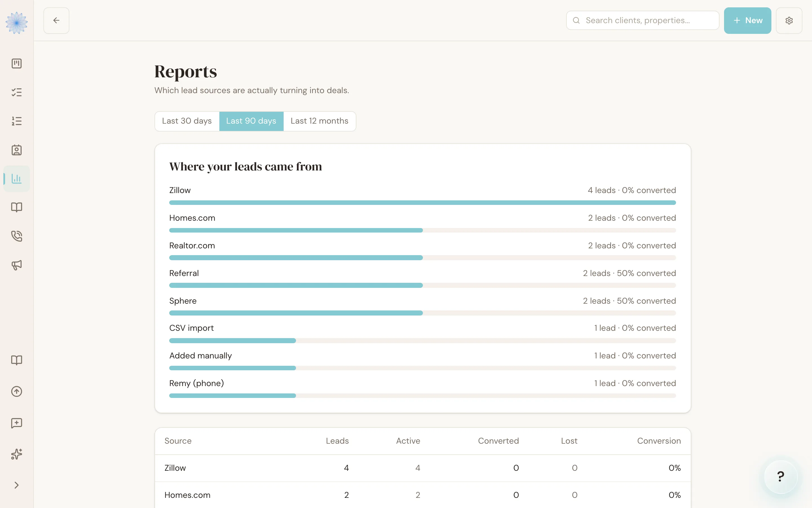
Task: Click the Sphere progress bar
Action: pyautogui.click(x=422, y=313)
